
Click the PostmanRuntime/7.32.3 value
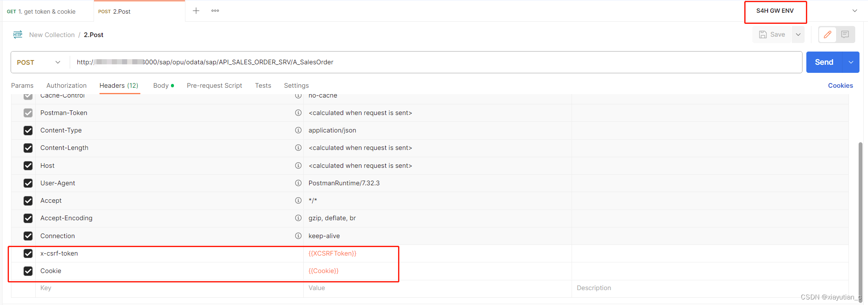coord(344,183)
